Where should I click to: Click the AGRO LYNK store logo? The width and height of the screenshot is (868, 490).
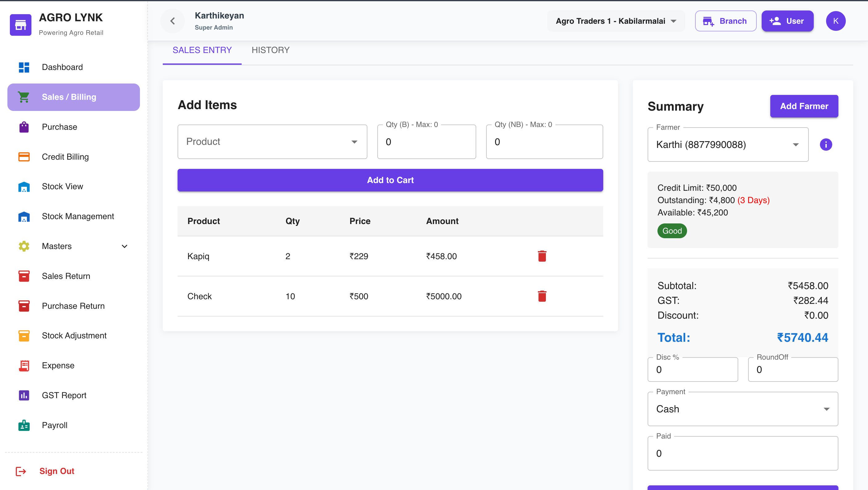point(21,25)
